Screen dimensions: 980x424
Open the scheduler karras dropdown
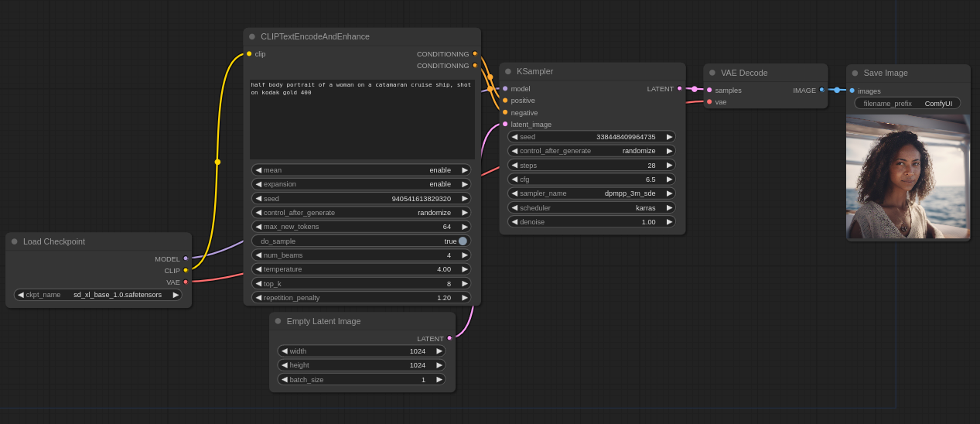(591, 207)
